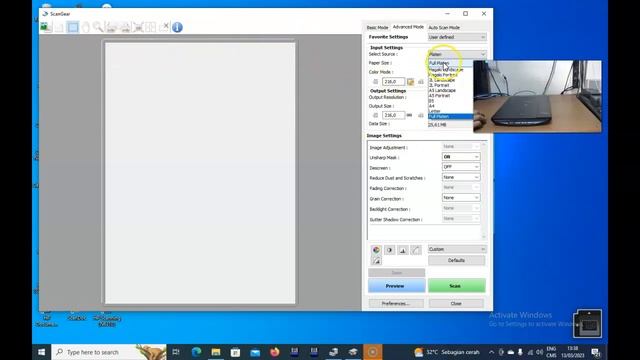This screenshot has height=360, width=640.
Task: Click the orange taskbar app icon
Action: [x=373, y=352]
